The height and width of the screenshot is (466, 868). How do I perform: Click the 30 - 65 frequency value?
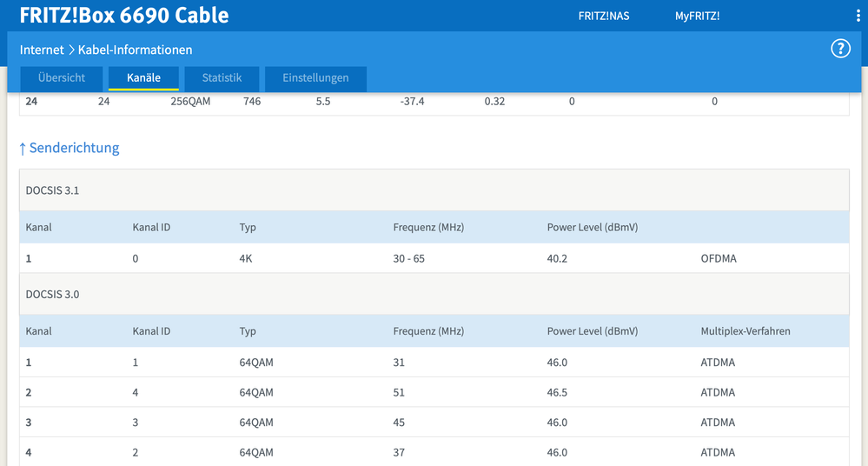coord(408,258)
